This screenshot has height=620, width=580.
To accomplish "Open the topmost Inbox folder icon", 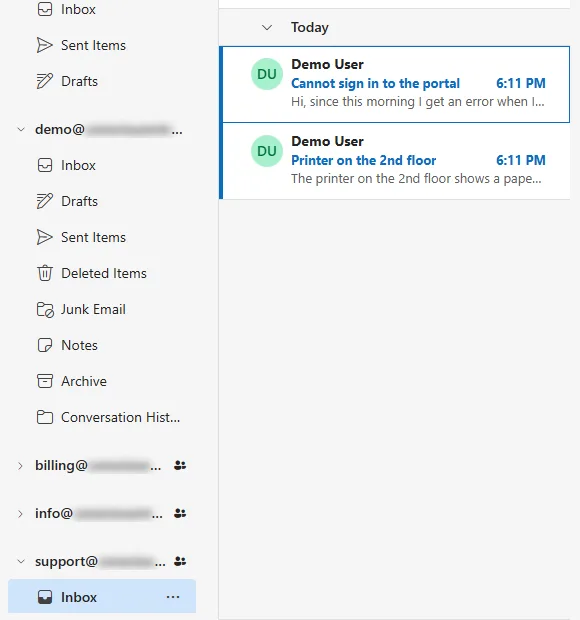I will coord(45,9).
